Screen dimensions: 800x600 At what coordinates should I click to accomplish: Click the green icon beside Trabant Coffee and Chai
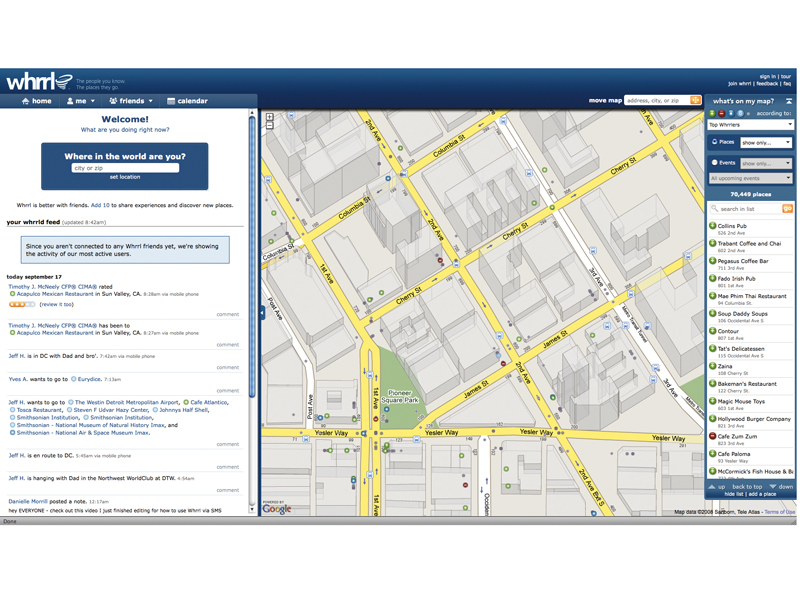click(712, 243)
